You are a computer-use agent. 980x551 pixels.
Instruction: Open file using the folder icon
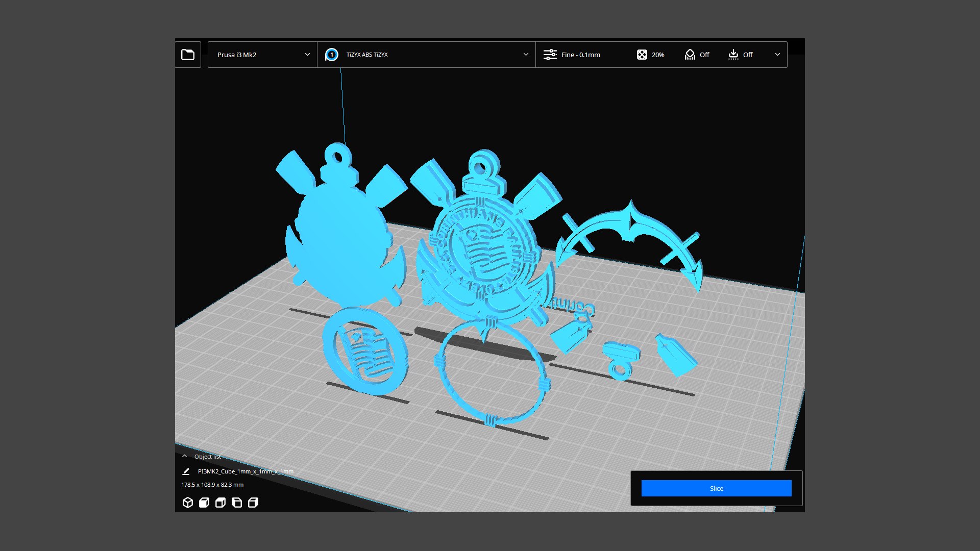188,55
